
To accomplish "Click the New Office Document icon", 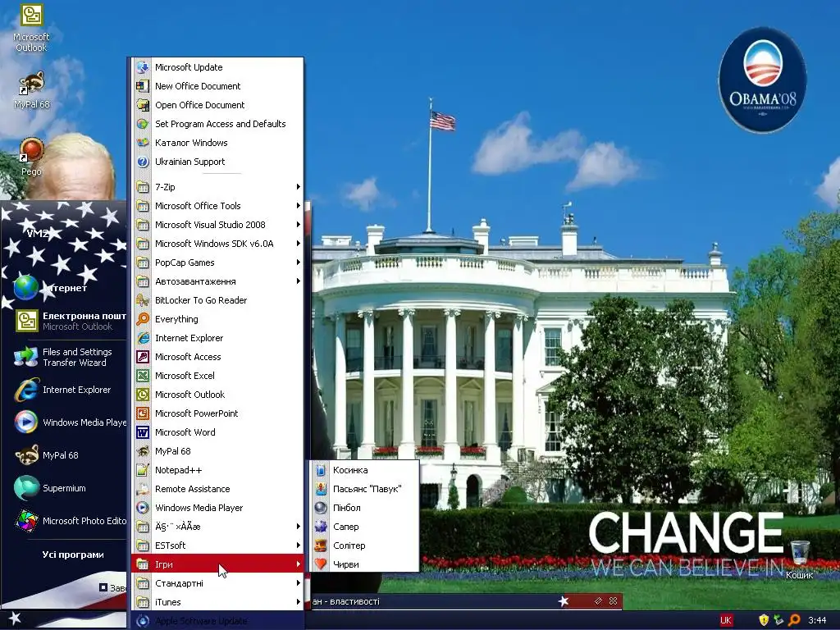I will tap(143, 86).
